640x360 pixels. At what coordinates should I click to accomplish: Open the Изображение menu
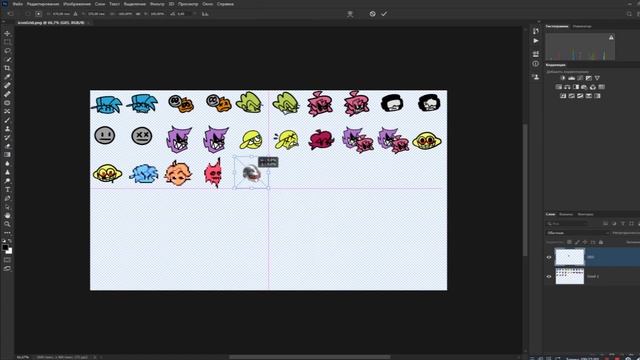(77, 4)
